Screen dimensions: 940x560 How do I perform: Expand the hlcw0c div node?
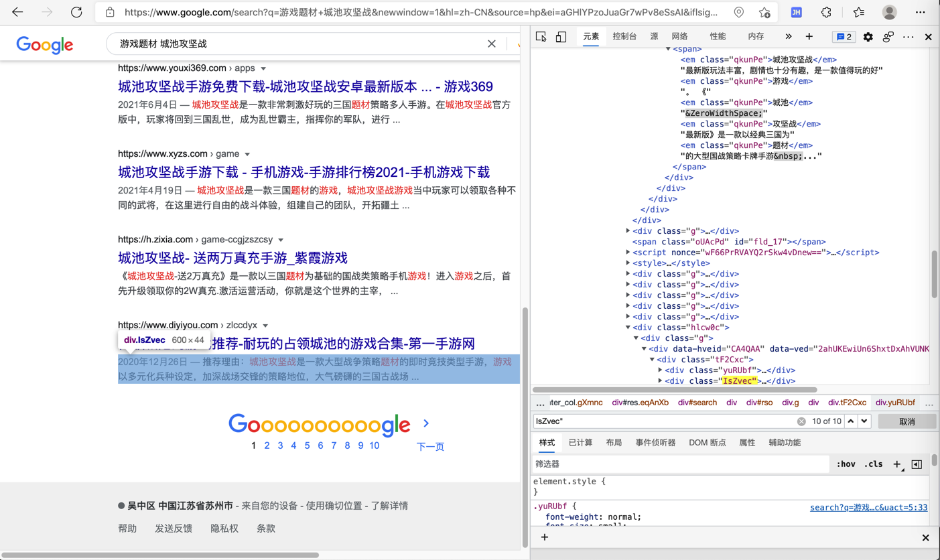pos(628,328)
